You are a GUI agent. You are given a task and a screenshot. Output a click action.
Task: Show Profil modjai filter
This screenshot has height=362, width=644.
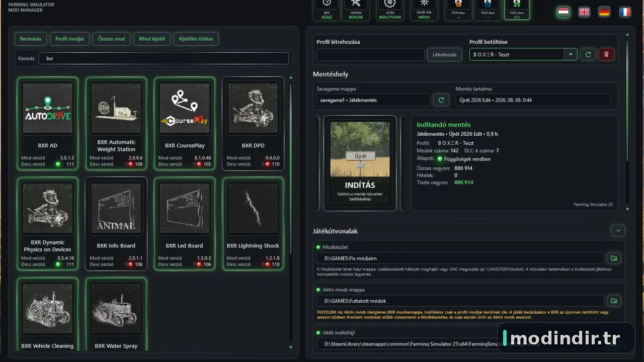[70, 39]
